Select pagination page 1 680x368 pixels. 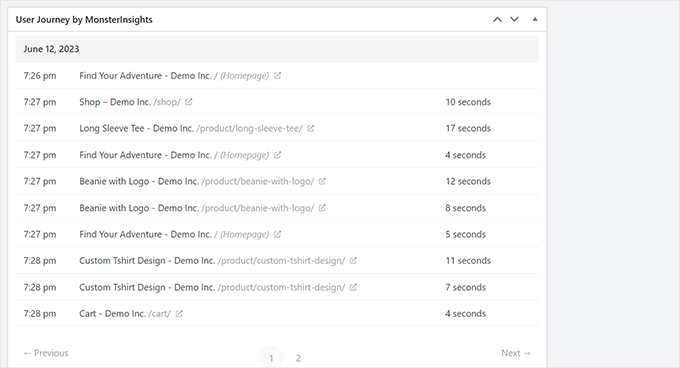coord(271,358)
